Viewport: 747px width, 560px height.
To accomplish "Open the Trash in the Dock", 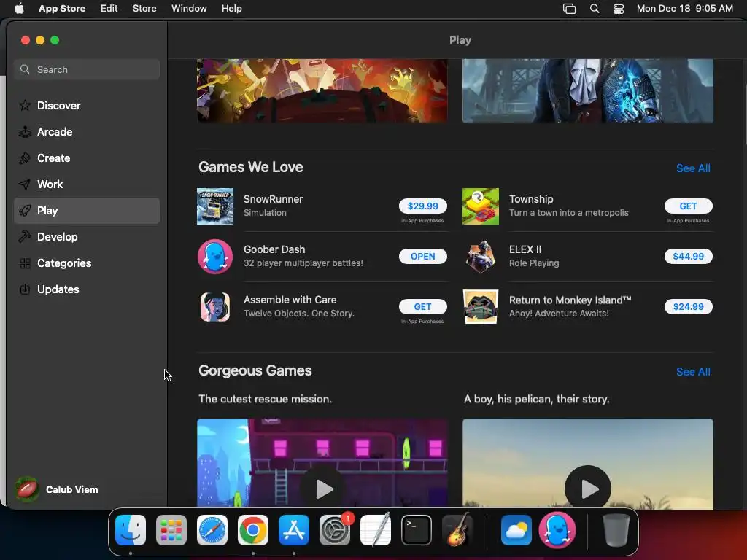I will 616,530.
